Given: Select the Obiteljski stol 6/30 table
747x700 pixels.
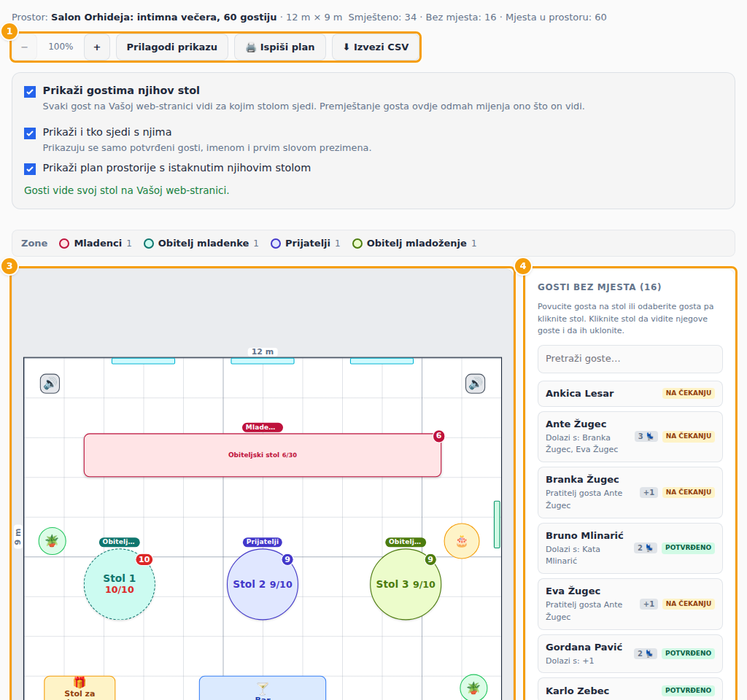Looking at the screenshot, I should [263, 455].
